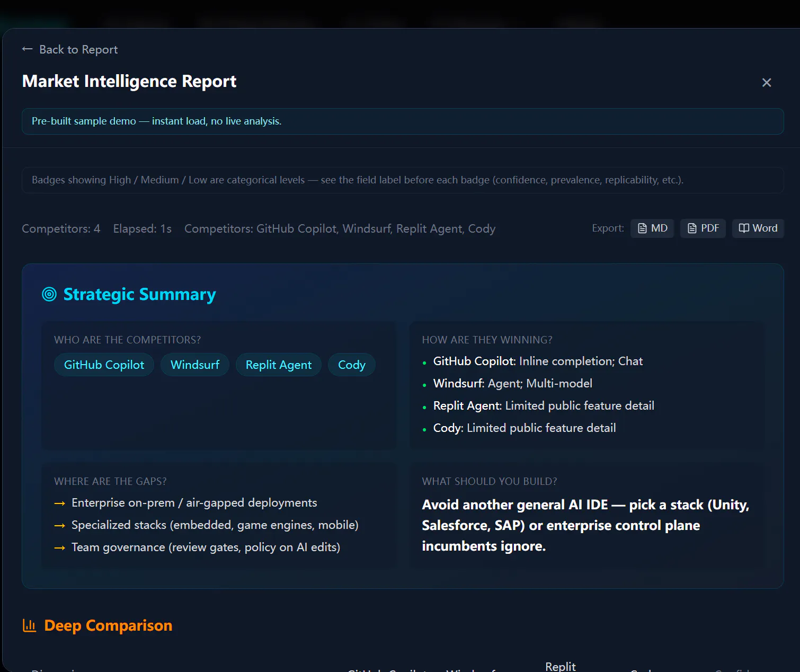The width and height of the screenshot is (800, 672).
Task: Click 'Replit Agent: Limited public feature detail' line
Action: pos(544,405)
